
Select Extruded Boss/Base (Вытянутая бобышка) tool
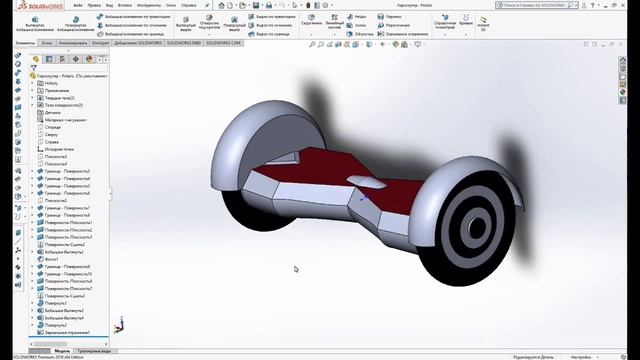click(x=35, y=24)
